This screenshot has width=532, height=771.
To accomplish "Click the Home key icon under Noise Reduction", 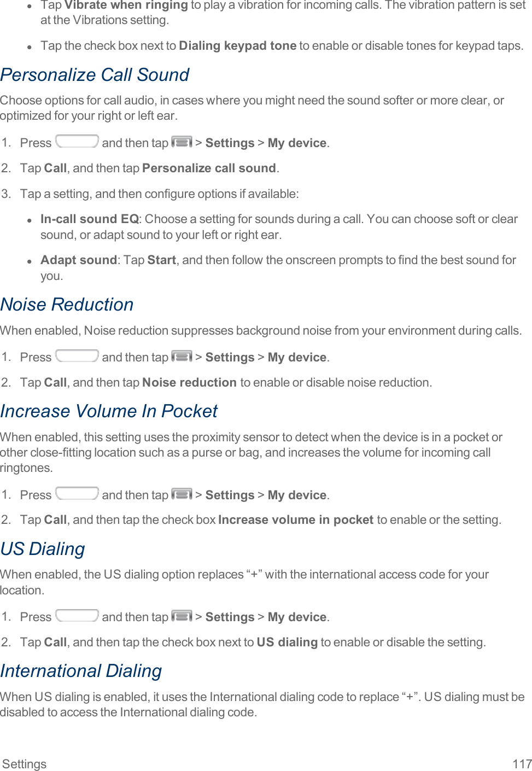I will pyautogui.click(x=77, y=356).
